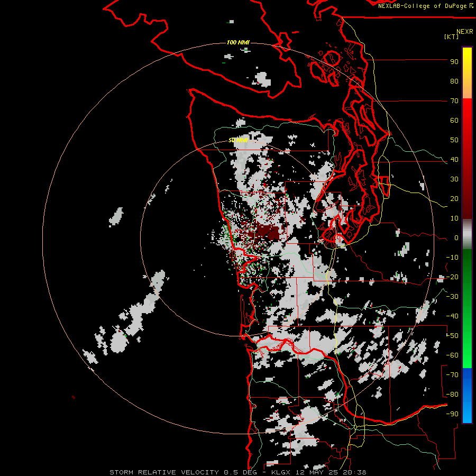Image resolution: width=476 pixels, height=476 pixels.
Task: Select the positive 80 knot scale label
Action: coord(454,81)
